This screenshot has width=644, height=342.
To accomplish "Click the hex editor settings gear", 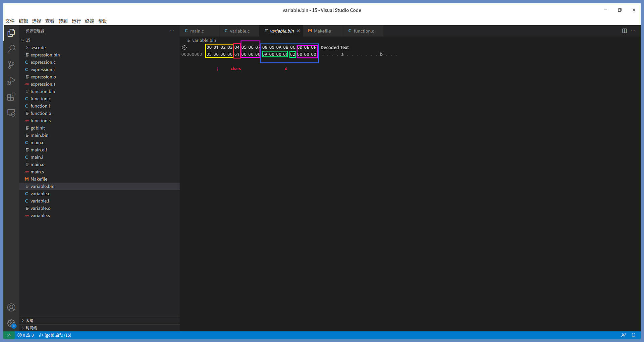I will [184, 48].
